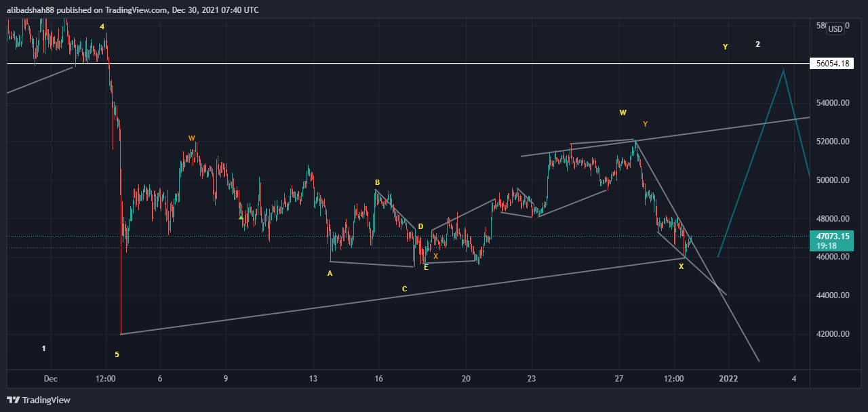
Task: Select the yellow 'Y' label next to white '2'
Action: [725, 47]
